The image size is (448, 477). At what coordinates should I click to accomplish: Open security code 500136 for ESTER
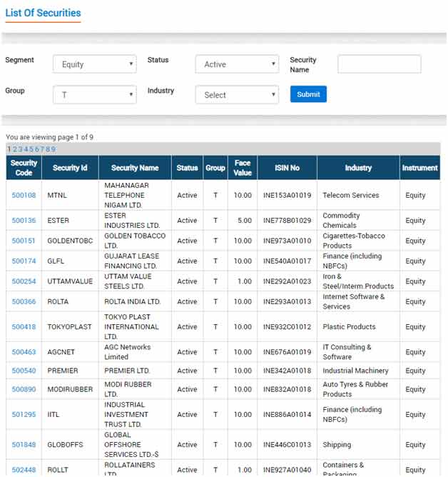pyautogui.click(x=24, y=221)
